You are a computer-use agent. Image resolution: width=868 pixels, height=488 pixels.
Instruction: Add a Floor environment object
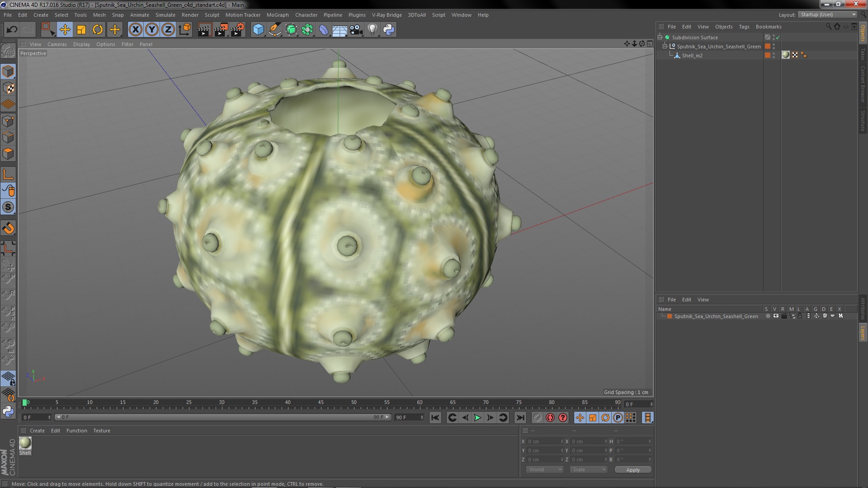pyautogui.click(x=340, y=30)
